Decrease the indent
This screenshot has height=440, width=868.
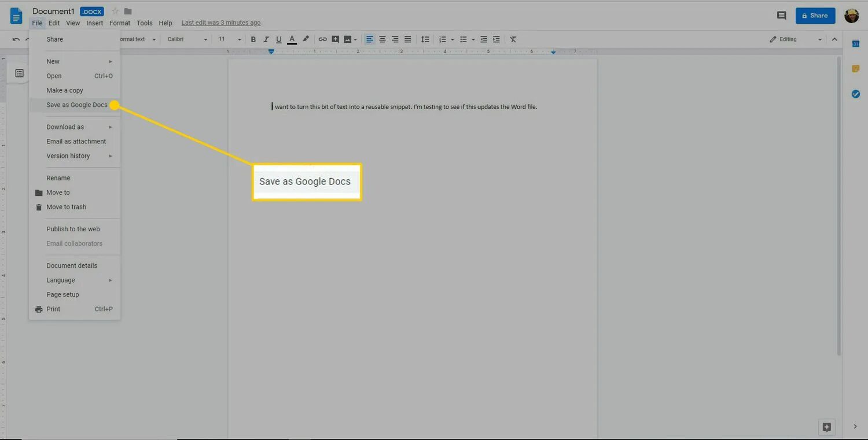484,39
